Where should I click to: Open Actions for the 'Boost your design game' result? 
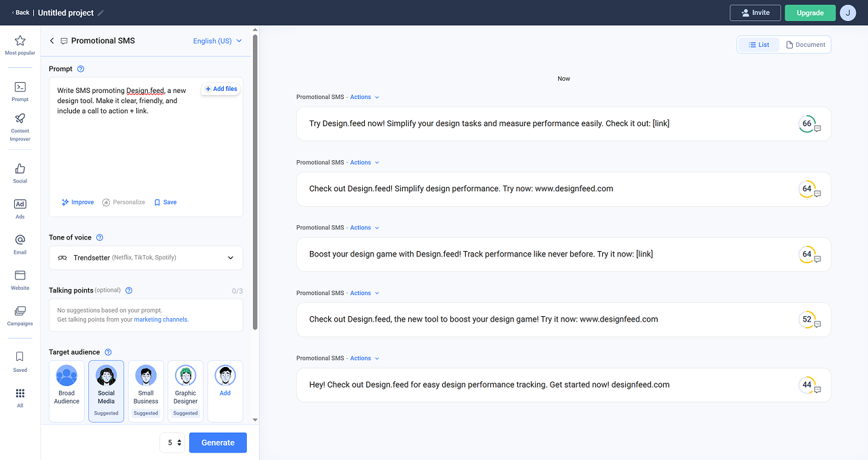364,228
